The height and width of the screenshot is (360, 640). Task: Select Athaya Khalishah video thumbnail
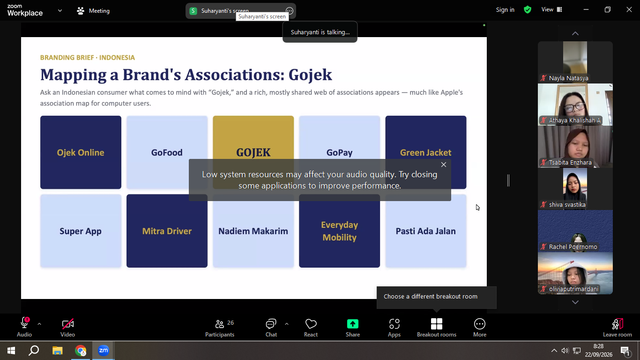[575, 104]
